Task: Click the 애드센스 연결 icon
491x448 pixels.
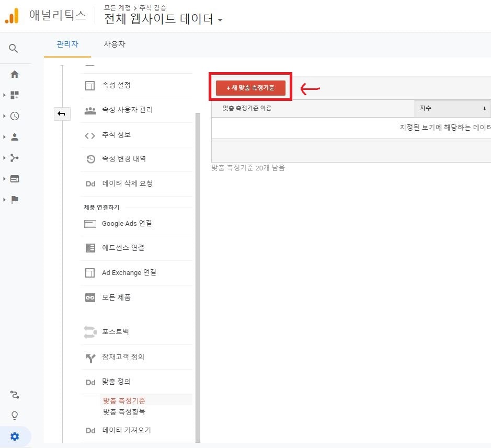Action: click(x=90, y=248)
